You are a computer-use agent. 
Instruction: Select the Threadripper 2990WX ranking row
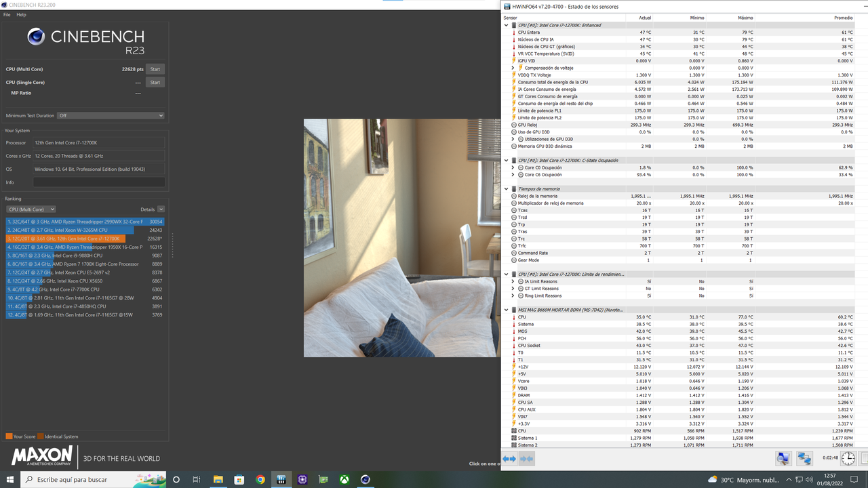tap(85, 222)
